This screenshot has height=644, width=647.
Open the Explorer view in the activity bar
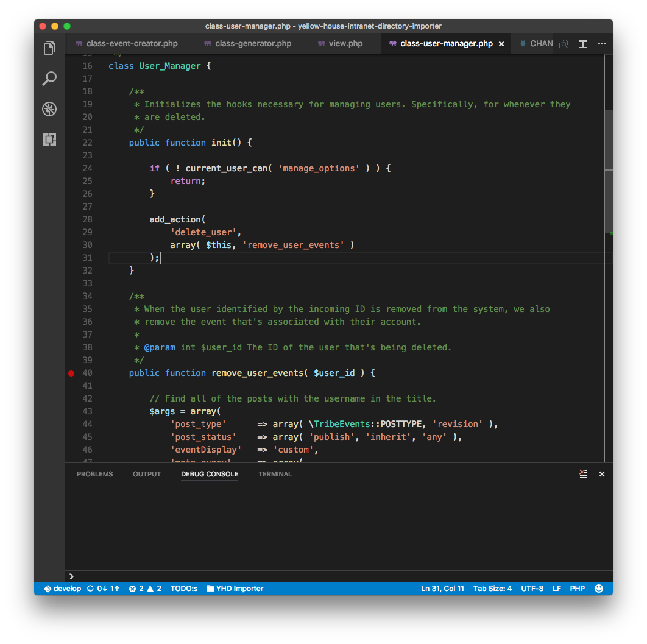(49, 48)
